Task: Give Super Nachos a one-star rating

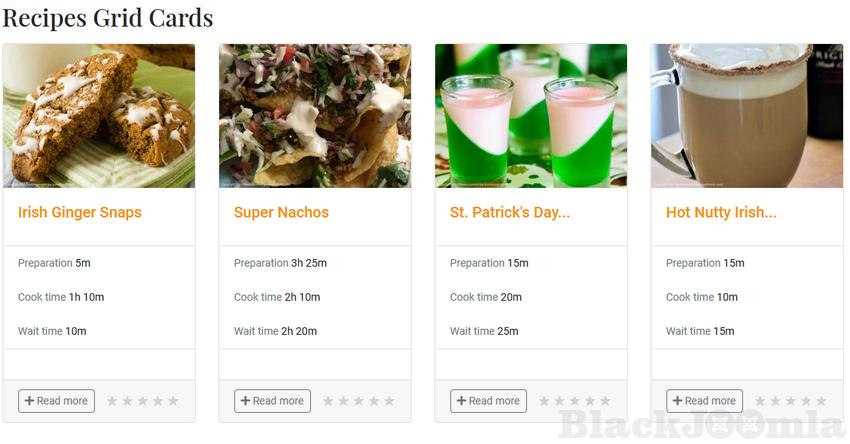Action: click(328, 401)
